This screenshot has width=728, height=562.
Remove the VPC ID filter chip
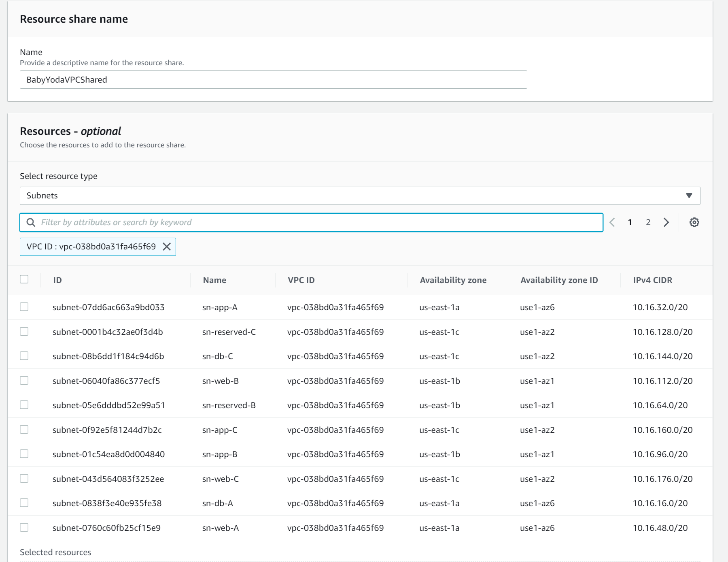pyautogui.click(x=166, y=247)
